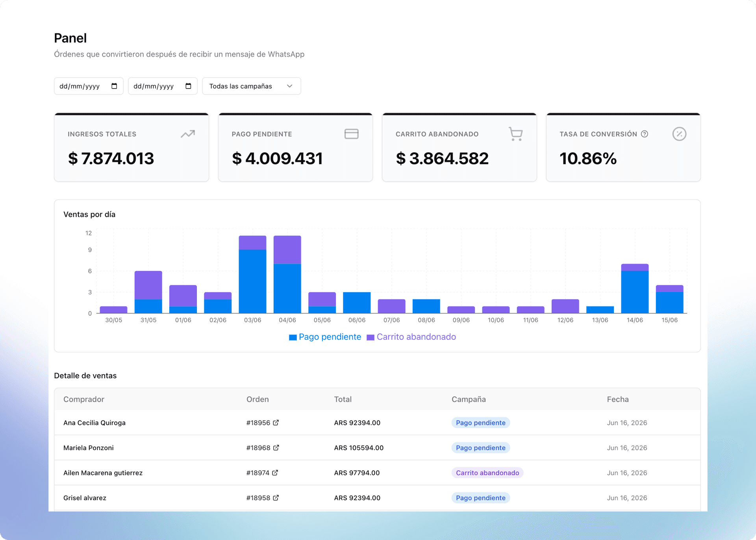
Task: Click the 15/06 bar in sales chart
Action: click(x=669, y=299)
